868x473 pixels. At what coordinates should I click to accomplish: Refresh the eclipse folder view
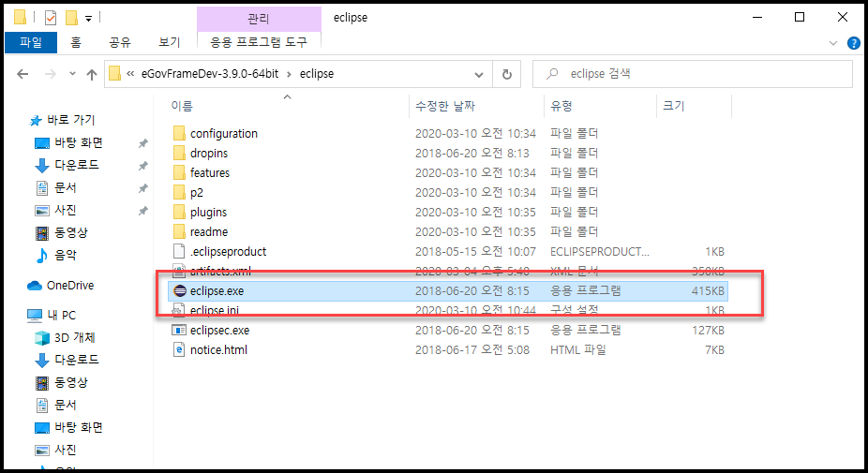pos(506,74)
